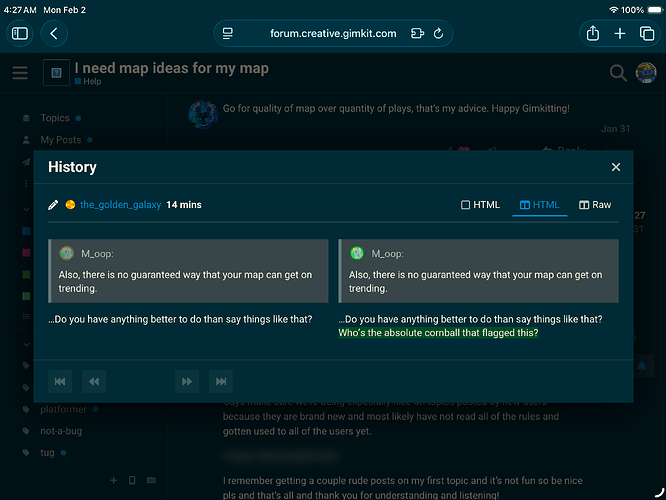Open a new Safari tab
Viewport: 666px width, 500px height.
(620, 33)
